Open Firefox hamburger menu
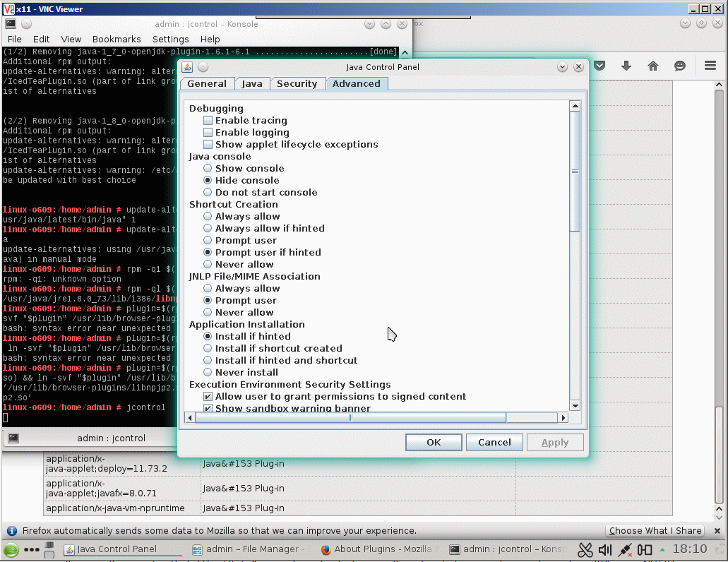The image size is (728, 562). click(x=710, y=66)
